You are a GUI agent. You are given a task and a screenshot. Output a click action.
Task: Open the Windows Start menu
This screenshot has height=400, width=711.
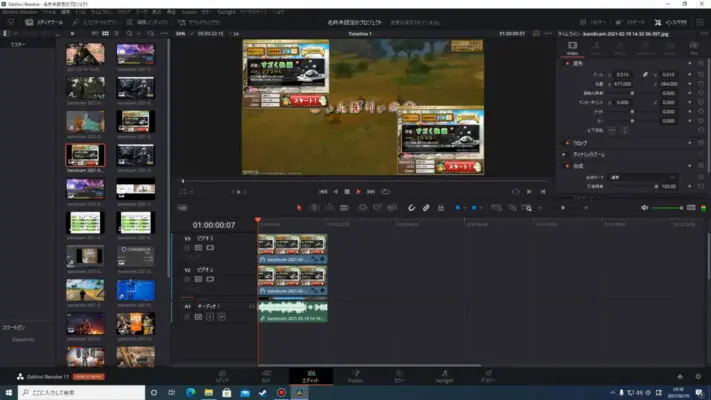(x=9, y=392)
